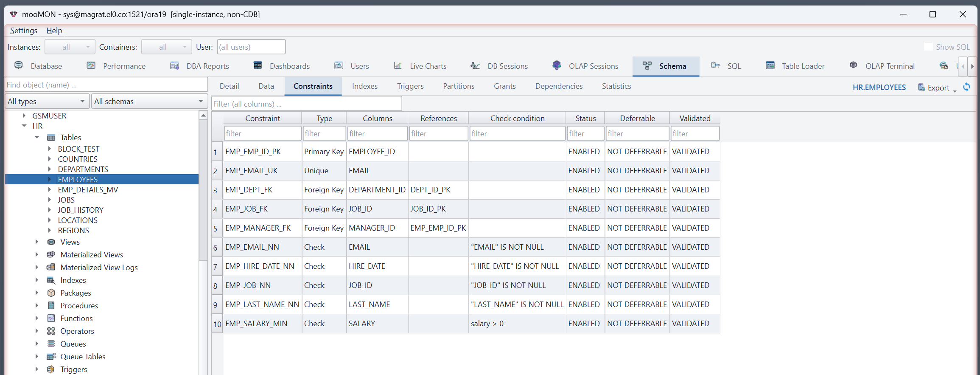Switch to the Detail tab
This screenshot has width=980, height=375.
230,86
